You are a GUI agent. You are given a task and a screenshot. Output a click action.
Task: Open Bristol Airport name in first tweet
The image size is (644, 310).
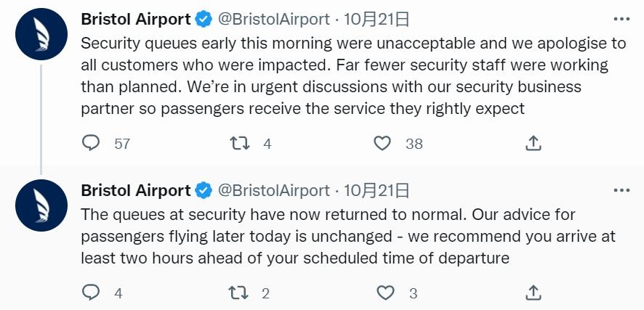(136, 20)
